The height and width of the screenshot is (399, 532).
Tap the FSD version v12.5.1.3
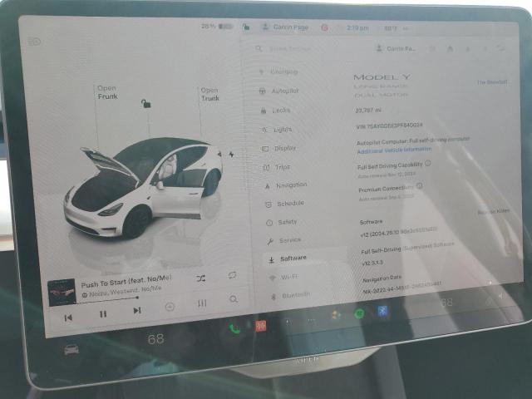(372, 263)
